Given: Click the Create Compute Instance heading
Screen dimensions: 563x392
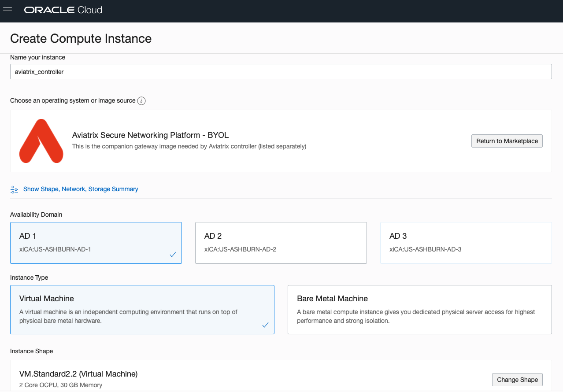Looking at the screenshot, I should click(81, 38).
